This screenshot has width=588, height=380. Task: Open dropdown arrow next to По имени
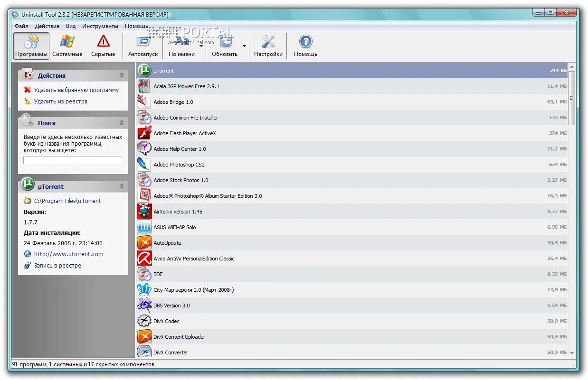click(201, 46)
